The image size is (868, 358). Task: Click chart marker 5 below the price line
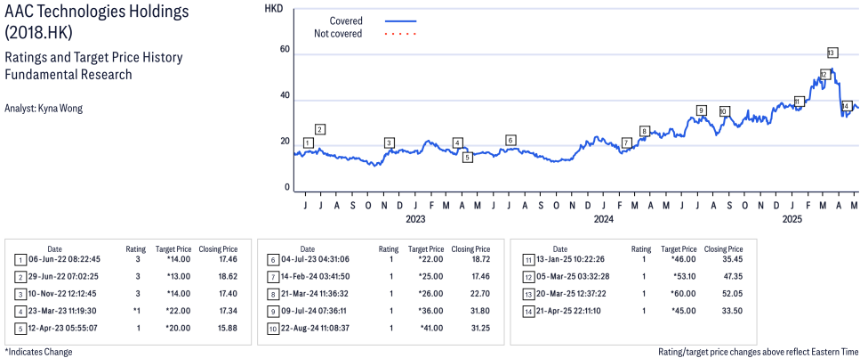point(468,158)
